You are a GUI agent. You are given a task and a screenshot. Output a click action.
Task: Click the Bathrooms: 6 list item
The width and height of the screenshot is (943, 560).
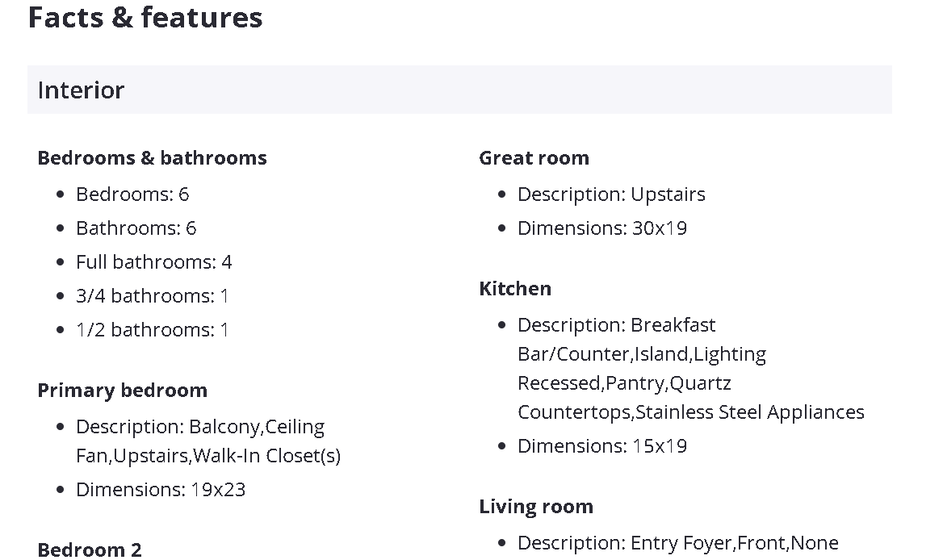point(136,228)
